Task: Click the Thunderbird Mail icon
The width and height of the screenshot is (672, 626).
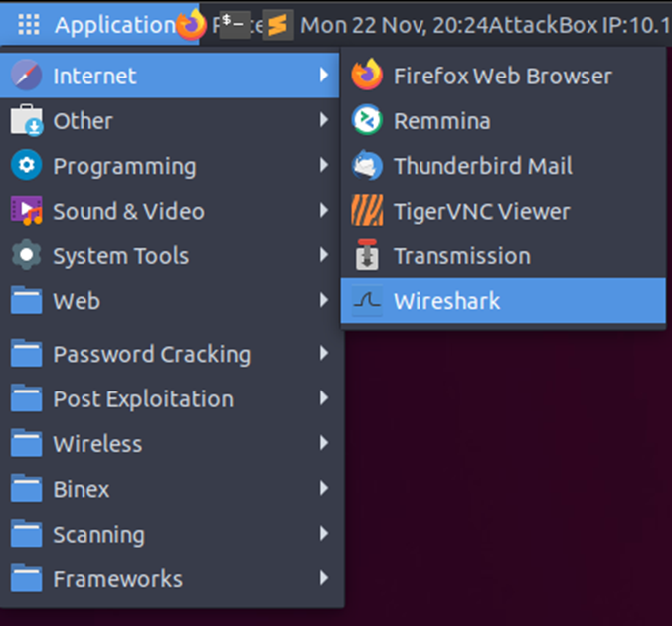Action: click(367, 165)
